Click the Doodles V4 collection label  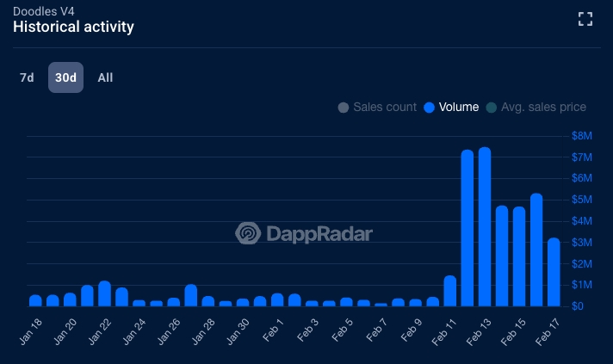click(43, 11)
